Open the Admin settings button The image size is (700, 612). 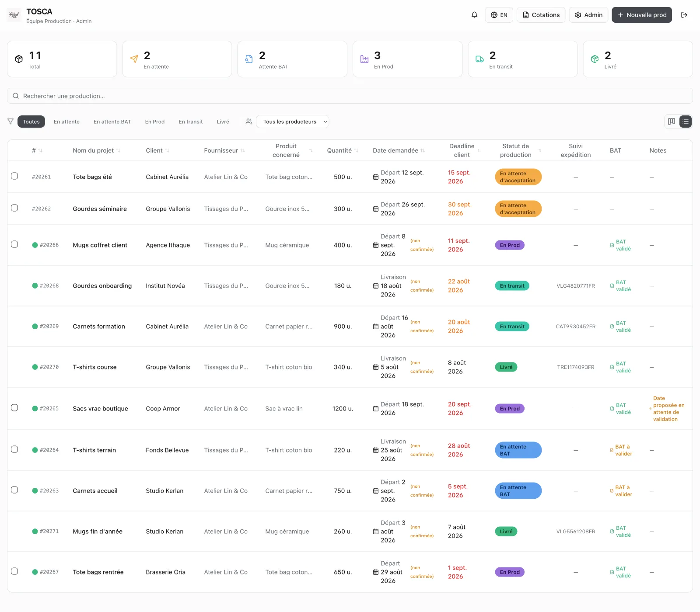pos(588,15)
